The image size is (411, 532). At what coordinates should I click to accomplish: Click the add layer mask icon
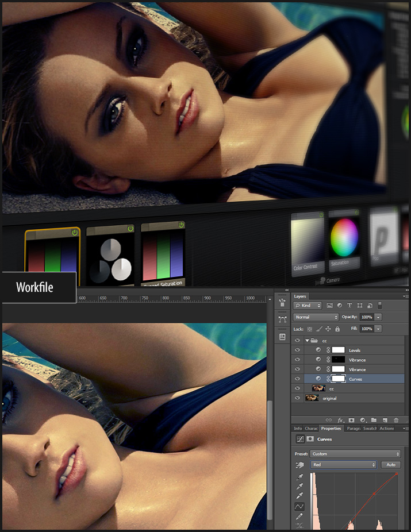click(x=351, y=420)
